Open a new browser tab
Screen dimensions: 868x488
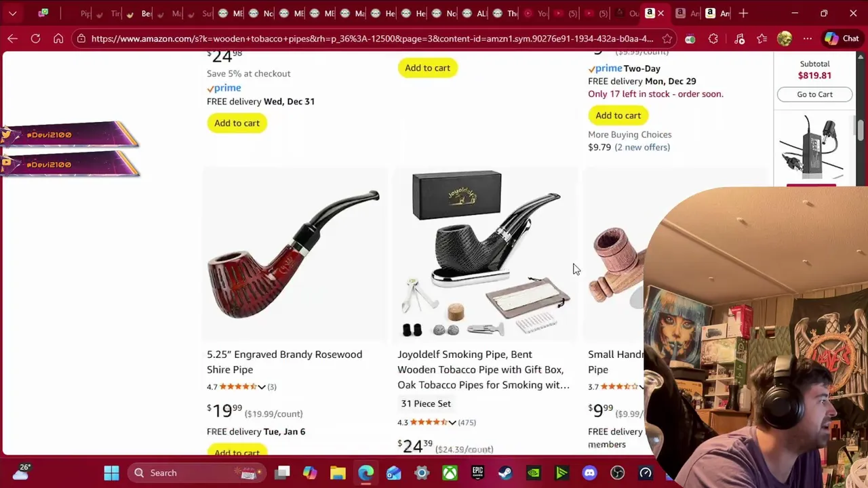tap(743, 13)
